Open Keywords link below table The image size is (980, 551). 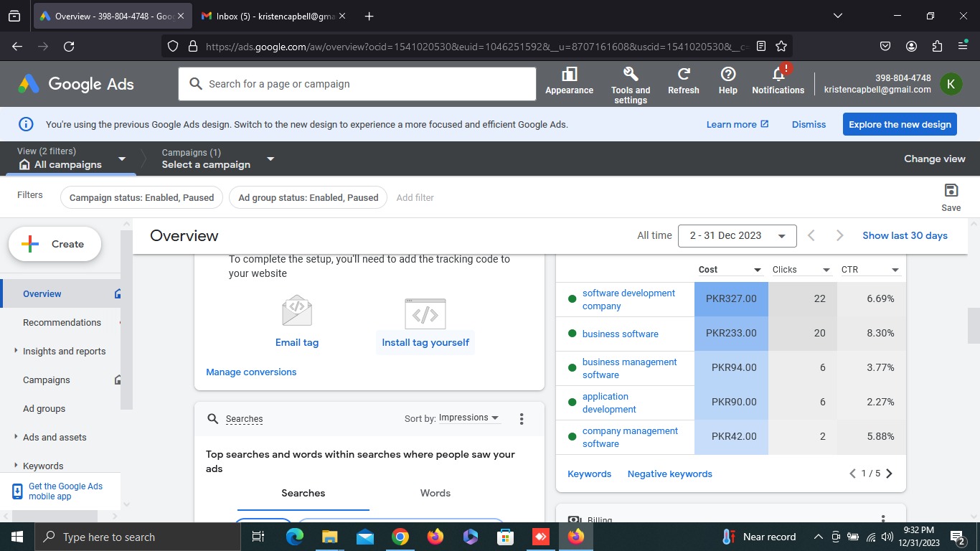pos(590,474)
